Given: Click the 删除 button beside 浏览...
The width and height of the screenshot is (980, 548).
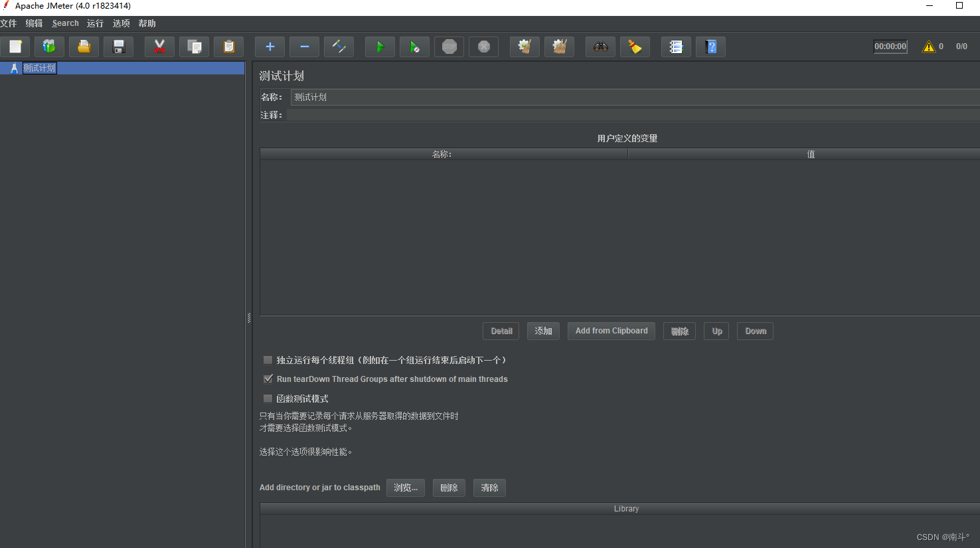Looking at the screenshot, I should pos(449,488).
